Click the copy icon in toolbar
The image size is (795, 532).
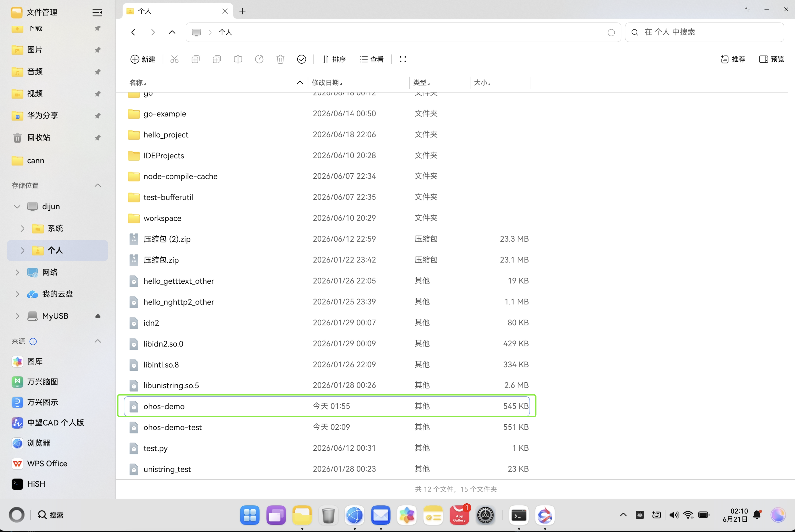click(x=196, y=59)
